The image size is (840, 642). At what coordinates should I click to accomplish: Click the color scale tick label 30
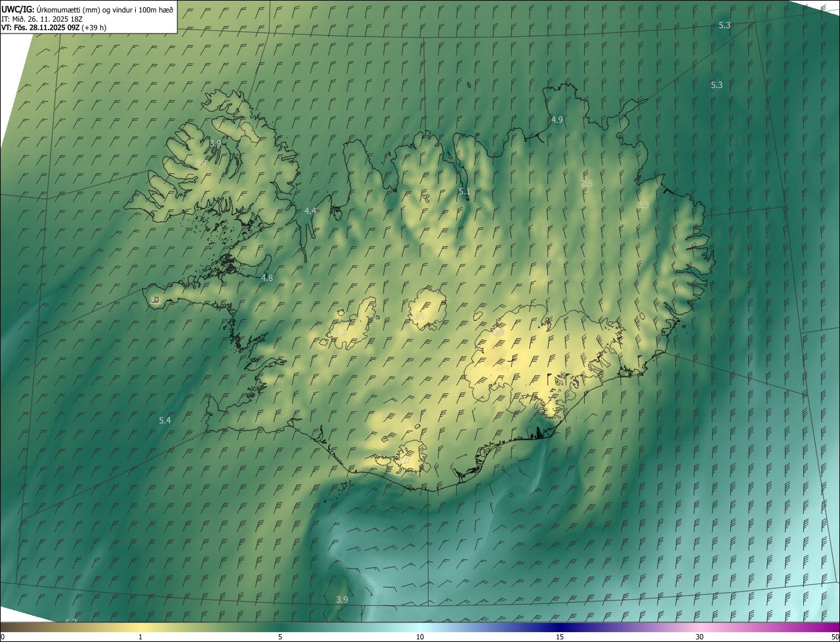pyautogui.click(x=700, y=637)
